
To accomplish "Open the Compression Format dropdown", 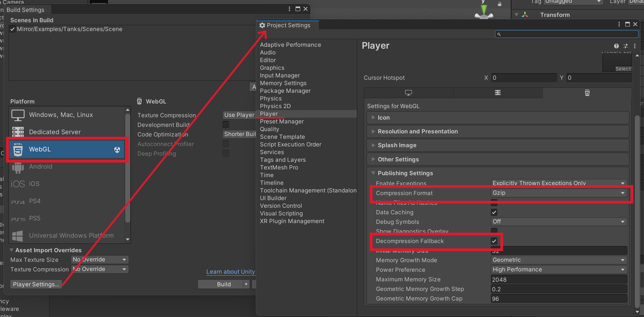I will 558,193.
